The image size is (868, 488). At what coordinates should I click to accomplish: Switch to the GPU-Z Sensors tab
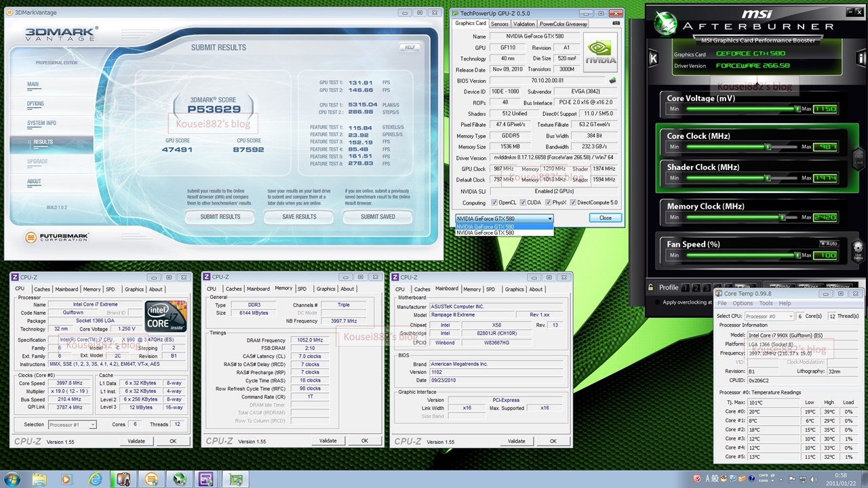[499, 24]
